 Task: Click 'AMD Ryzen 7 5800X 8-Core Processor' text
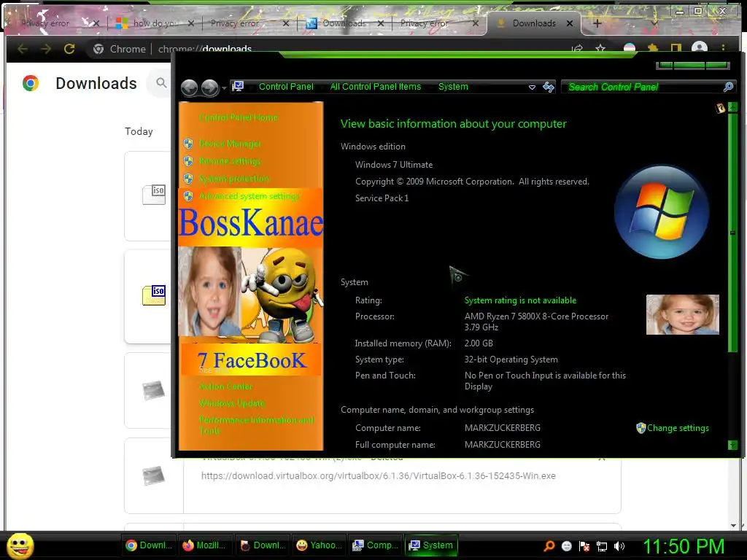coord(536,316)
